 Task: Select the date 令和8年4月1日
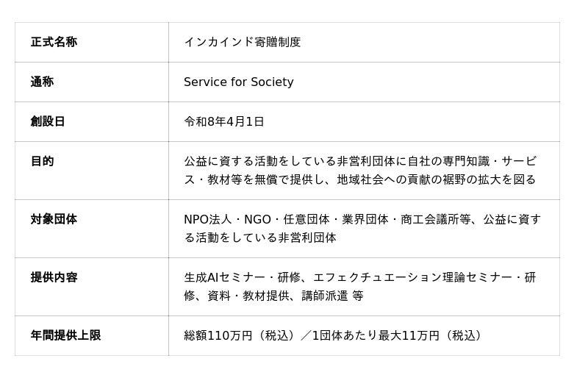pyautogui.click(x=223, y=121)
